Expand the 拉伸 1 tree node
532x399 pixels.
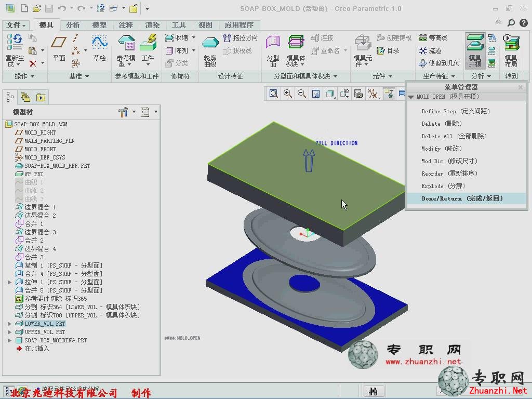coord(9,282)
